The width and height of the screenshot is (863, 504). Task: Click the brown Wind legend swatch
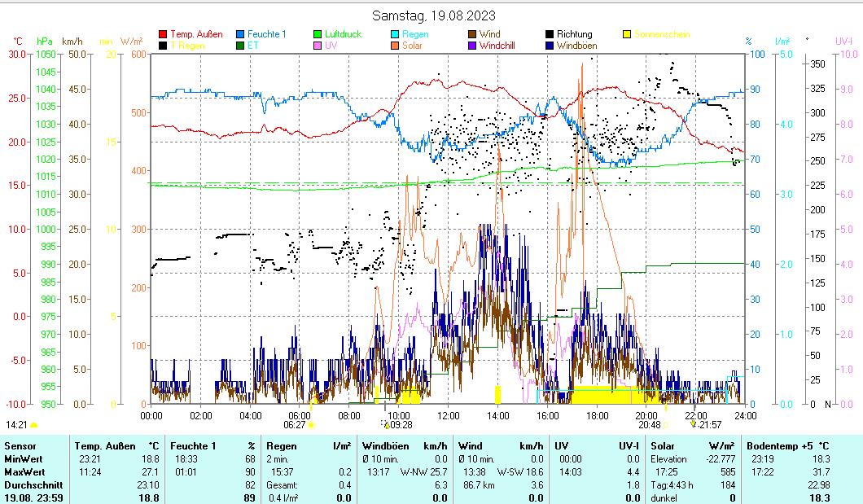click(472, 35)
